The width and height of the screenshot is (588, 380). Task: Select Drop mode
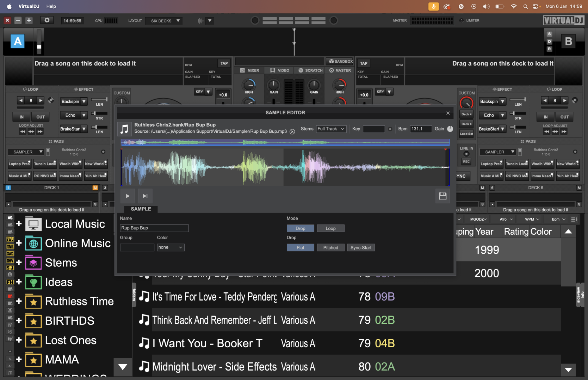pyautogui.click(x=301, y=228)
